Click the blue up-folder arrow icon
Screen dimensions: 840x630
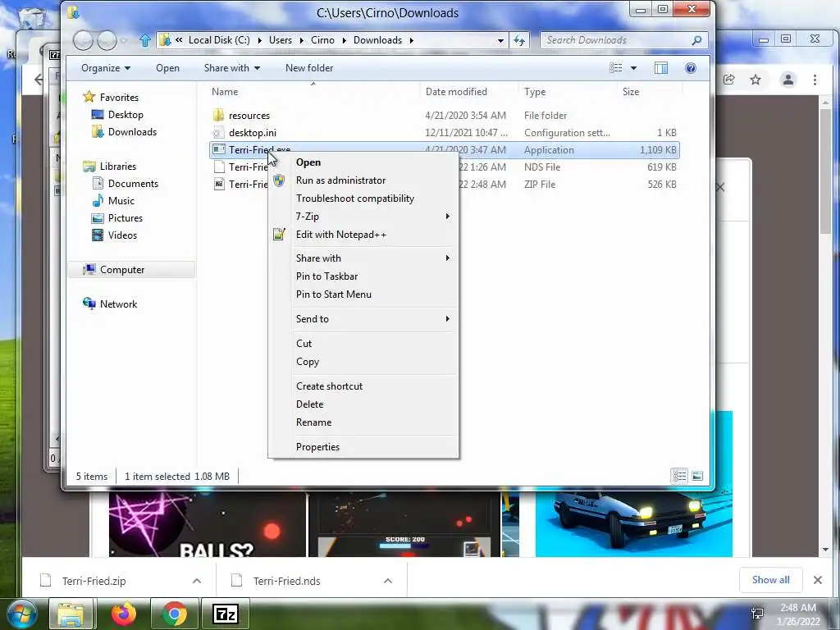tap(144, 40)
